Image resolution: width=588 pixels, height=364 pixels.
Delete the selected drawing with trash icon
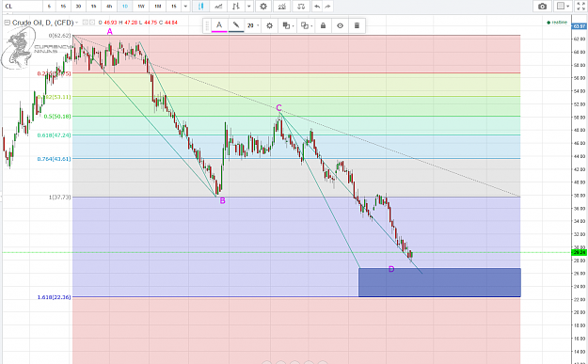point(357,25)
